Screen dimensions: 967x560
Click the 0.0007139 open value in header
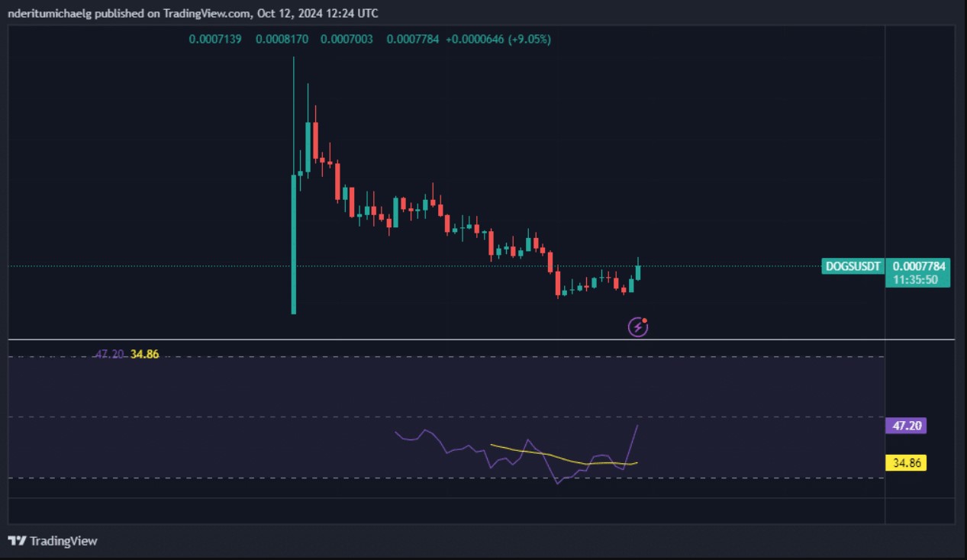pyautogui.click(x=215, y=39)
